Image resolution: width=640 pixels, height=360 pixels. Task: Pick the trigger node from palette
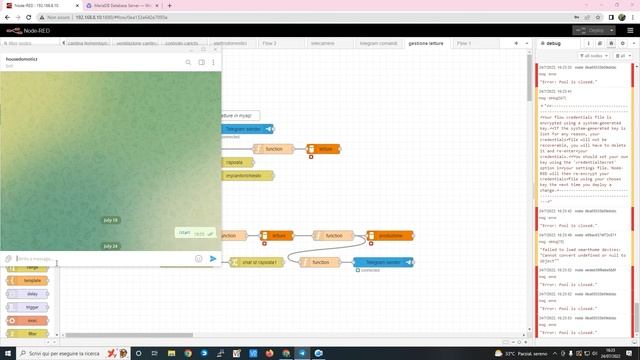click(x=28, y=307)
